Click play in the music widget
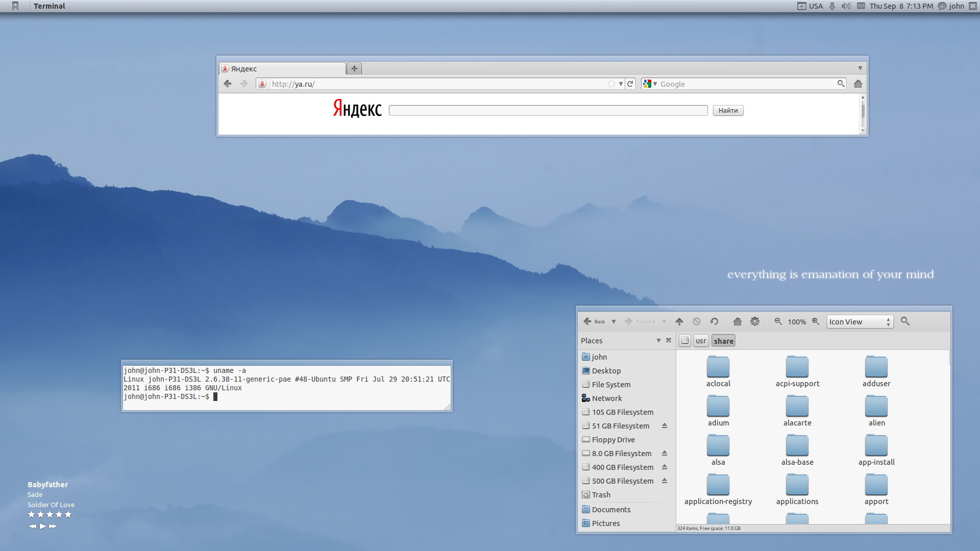 (43, 526)
